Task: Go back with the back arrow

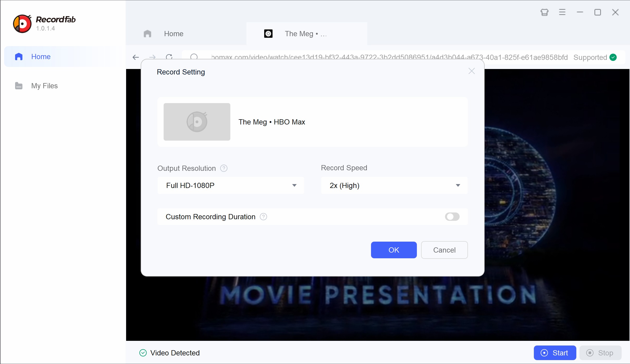Action: click(135, 57)
